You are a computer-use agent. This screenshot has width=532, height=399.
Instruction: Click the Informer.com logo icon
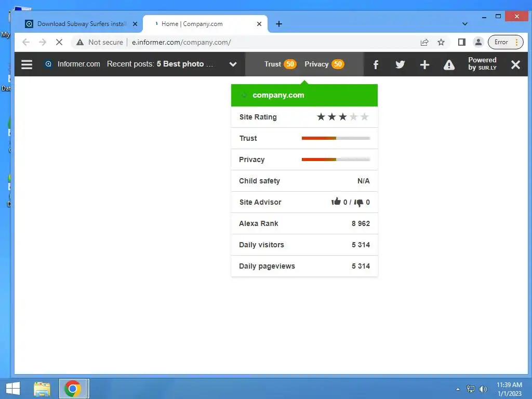pyautogui.click(x=48, y=64)
